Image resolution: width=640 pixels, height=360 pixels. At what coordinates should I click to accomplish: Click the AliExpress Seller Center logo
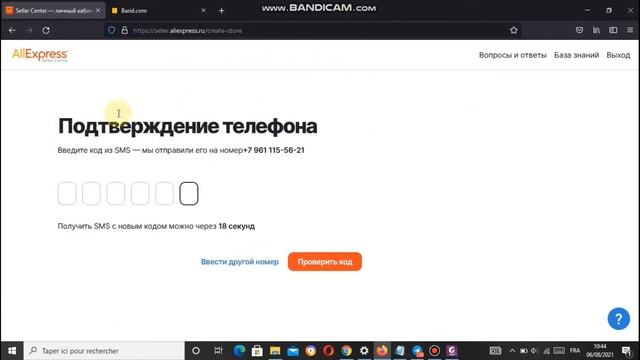tap(40, 55)
